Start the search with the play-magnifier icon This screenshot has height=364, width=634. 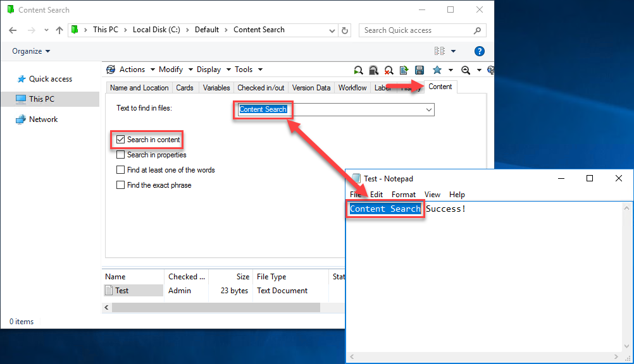coord(358,70)
